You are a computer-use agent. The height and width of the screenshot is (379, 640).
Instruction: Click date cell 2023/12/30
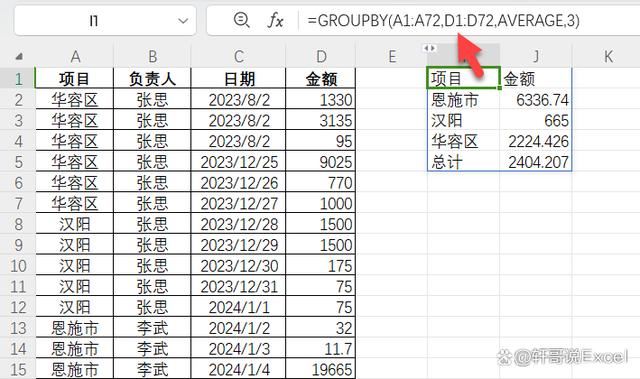(238, 266)
